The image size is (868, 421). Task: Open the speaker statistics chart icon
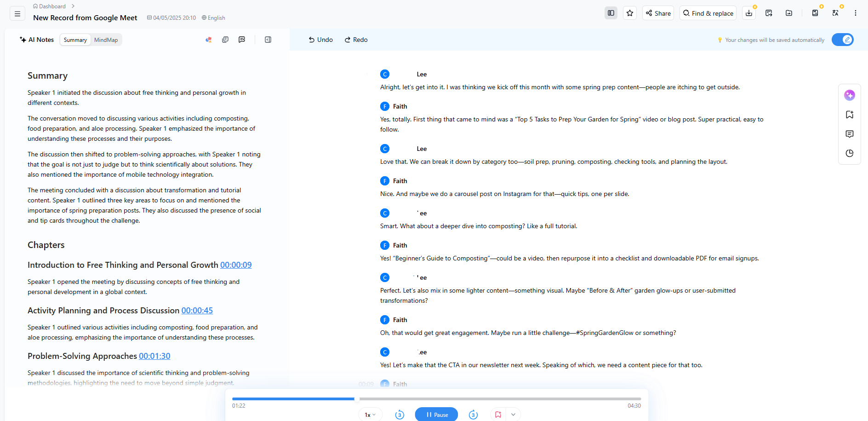tap(850, 153)
